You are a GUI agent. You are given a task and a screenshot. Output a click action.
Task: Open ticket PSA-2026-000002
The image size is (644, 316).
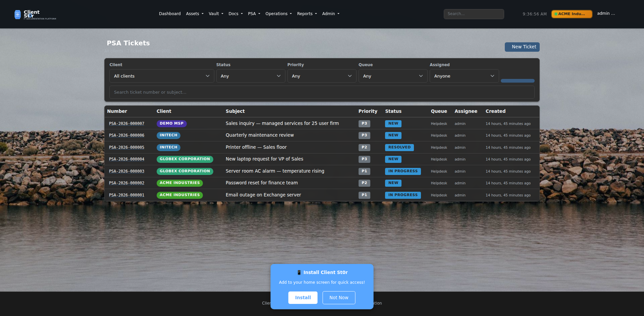(x=126, y=183)
